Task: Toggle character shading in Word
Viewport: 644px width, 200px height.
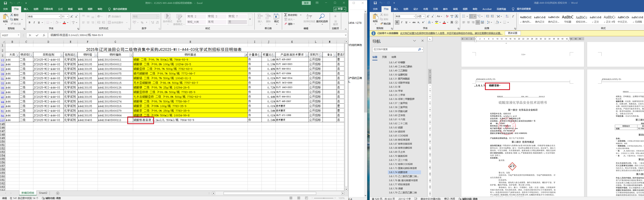Action: pyautogui.click(x=452, y=22)
